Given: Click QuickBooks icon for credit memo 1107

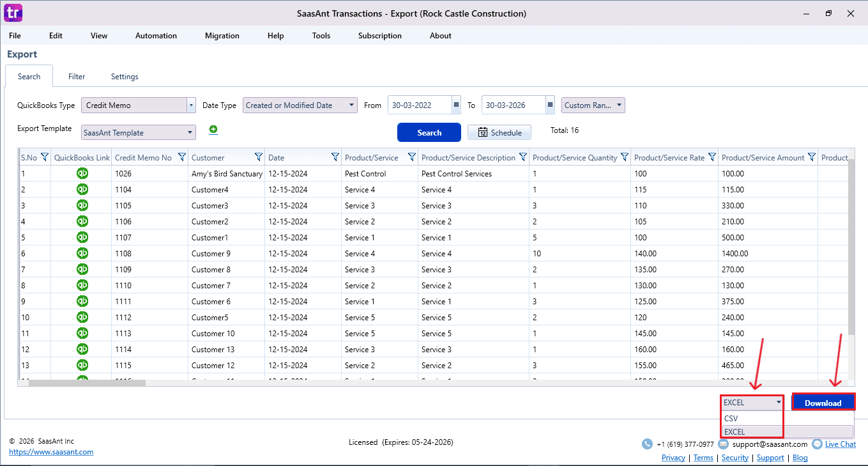Looking at the screenshot, I should point(82,237).
